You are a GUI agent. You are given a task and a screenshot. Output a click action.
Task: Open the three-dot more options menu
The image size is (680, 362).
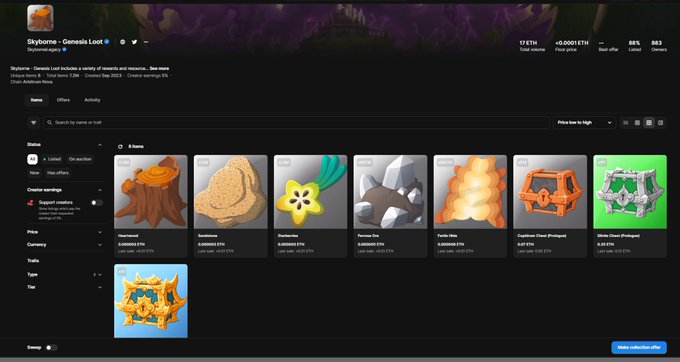(x=146, y=42)
